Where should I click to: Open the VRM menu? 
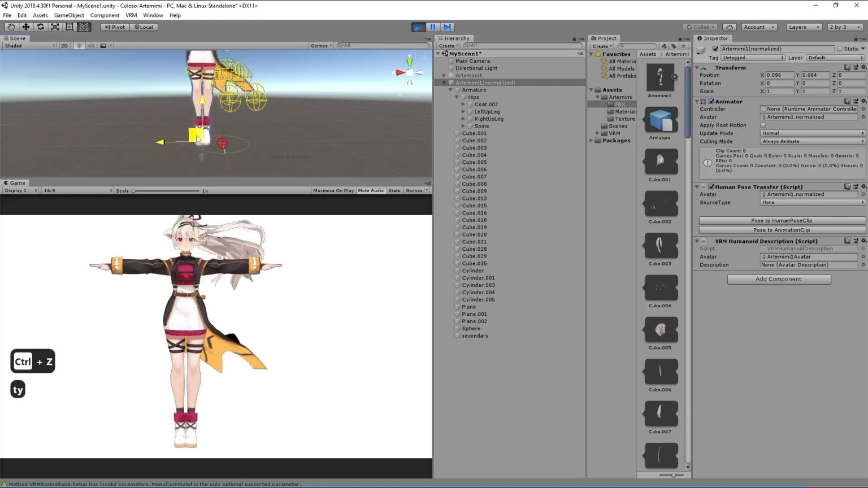131,15
